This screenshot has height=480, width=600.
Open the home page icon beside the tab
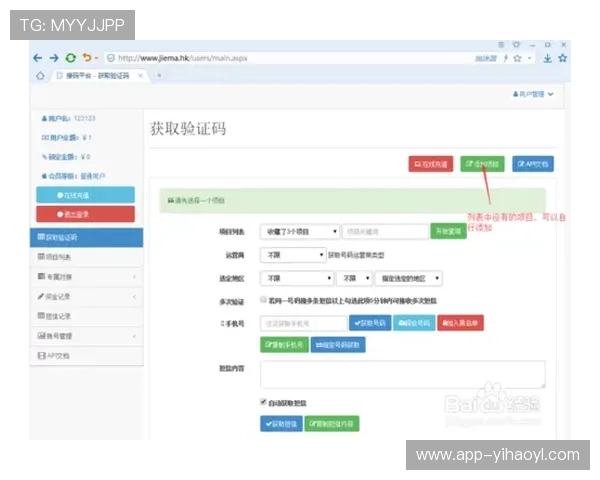pos(40,76)
